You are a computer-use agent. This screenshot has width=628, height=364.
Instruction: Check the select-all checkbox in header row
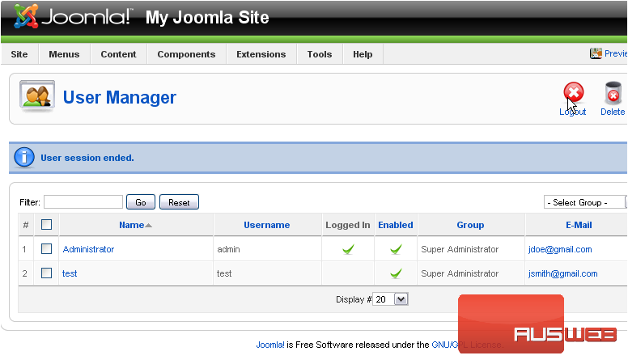[x=46, y=225]
